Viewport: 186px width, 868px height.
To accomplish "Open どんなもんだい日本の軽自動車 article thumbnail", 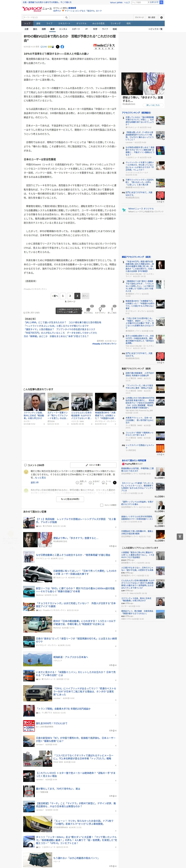I will [x=82, y=402].
